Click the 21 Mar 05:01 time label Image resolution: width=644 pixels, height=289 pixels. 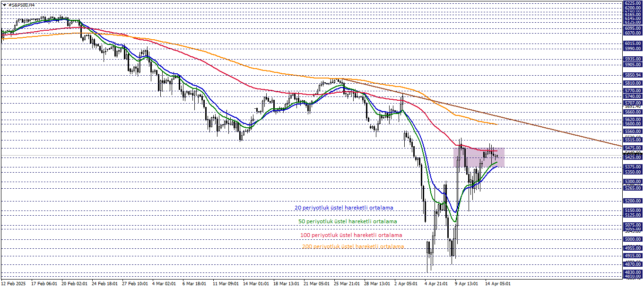tap(317, 284)
